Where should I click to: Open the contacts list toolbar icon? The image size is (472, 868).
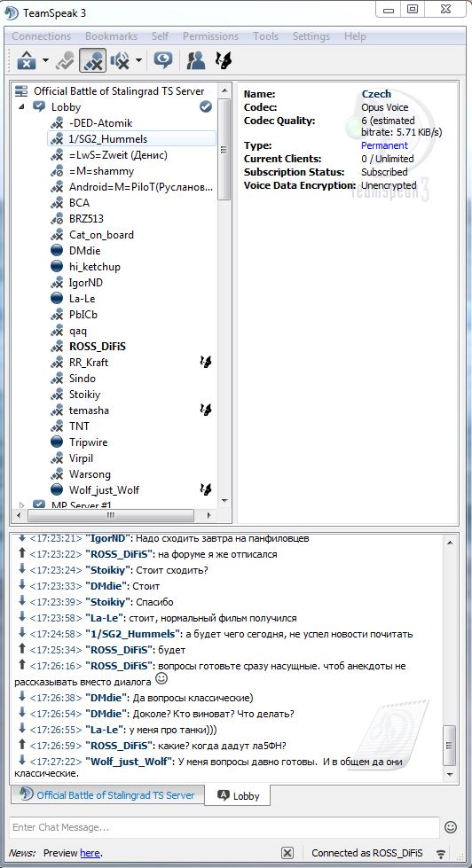[x=195, y=60]
